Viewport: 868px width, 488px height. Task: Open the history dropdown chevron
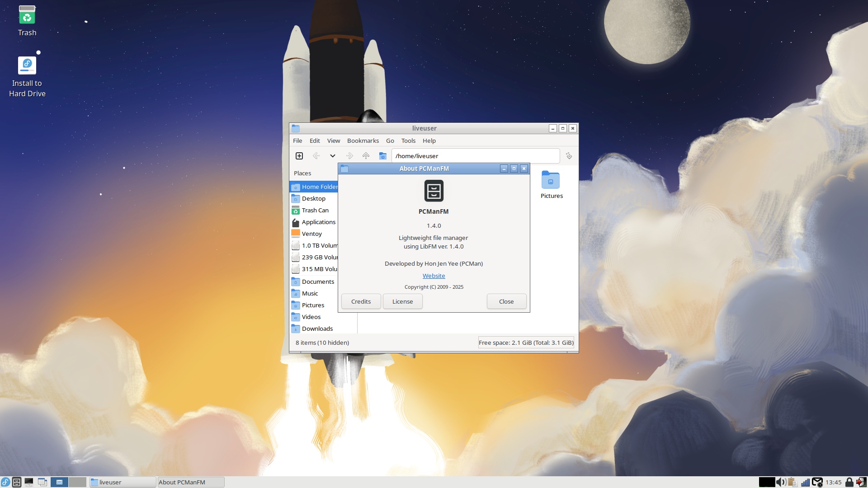point(333,156)
